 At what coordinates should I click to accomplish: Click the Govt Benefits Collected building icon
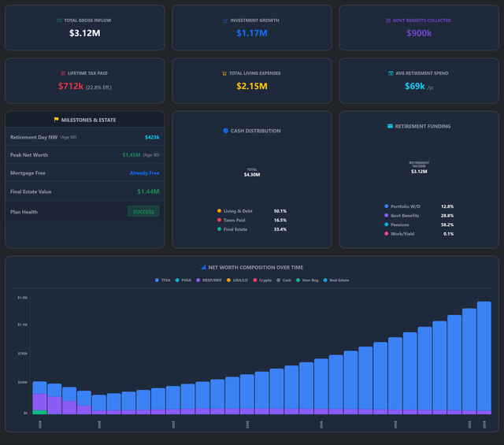tap(388, 20)
